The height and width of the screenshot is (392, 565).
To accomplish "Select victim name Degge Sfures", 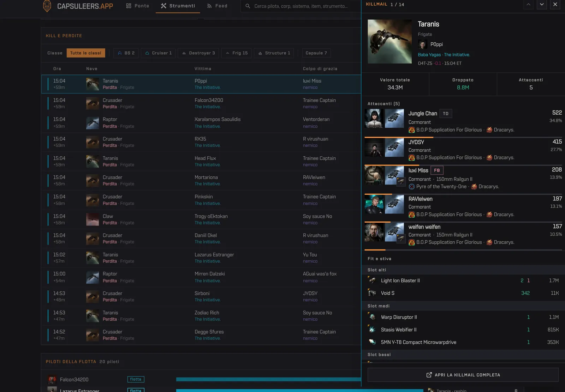I will point(209,332).
